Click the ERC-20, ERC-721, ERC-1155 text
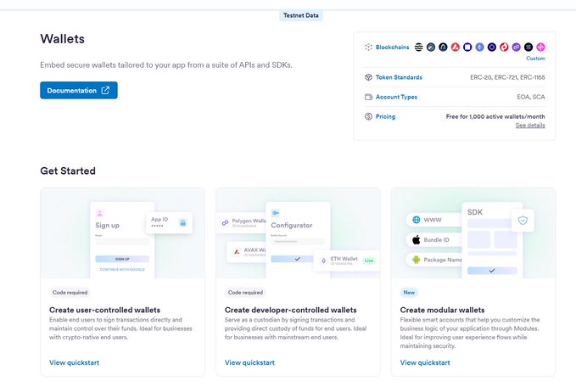This screenshot has height=392, width=576. point(507,77)
